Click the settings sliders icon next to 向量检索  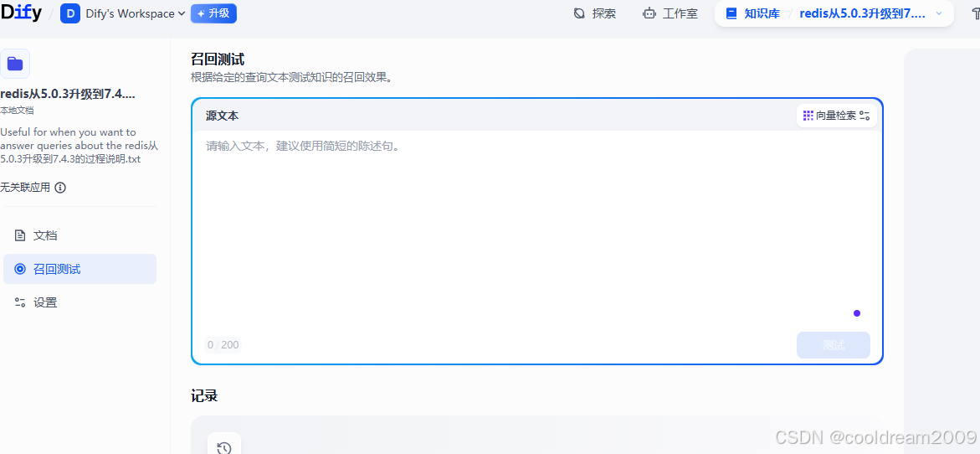[865, 116]
